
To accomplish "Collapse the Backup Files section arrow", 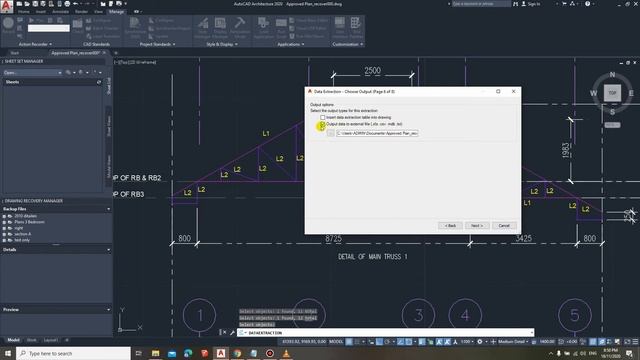I will (109, 209).
